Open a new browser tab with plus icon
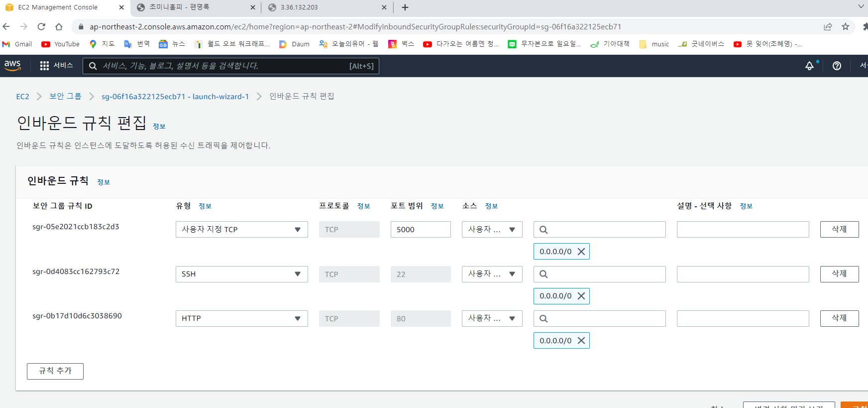Viewport: 868px width, 408px height. tap(405, 7)
